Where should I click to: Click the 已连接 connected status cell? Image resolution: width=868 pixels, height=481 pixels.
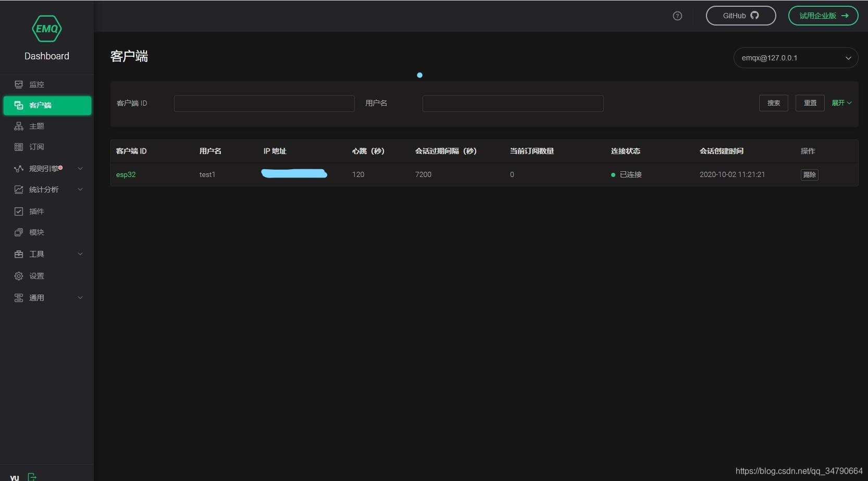click(x=626, y=174)
